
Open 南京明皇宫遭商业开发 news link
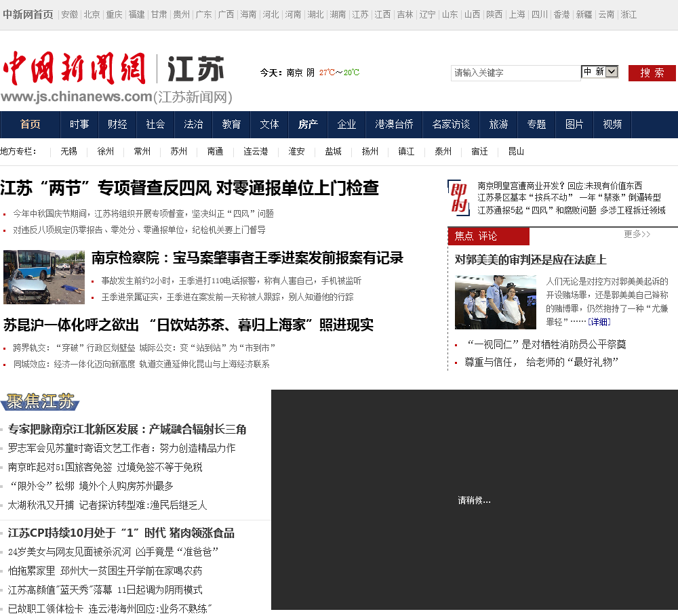tap(559, 186)
